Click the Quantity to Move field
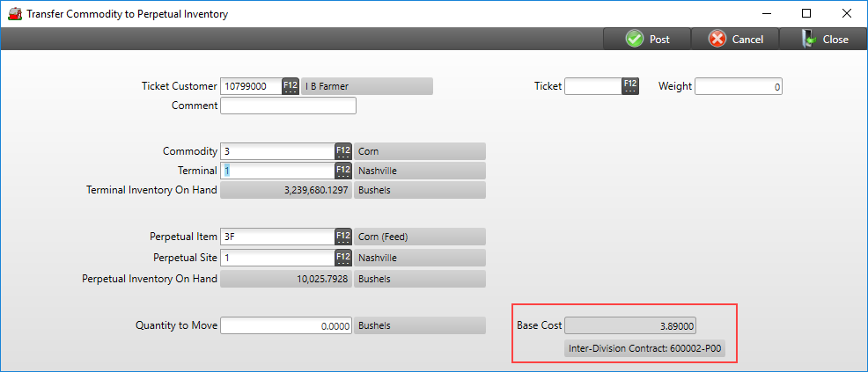This screenshot has height=372, width=868. pos(286,325)
